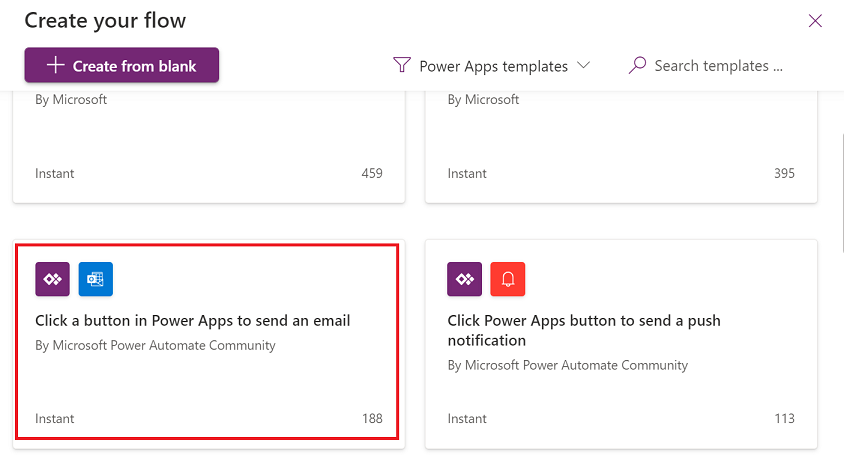
Task: Select the send a push notification template title
Action: [x=583, y=330]
